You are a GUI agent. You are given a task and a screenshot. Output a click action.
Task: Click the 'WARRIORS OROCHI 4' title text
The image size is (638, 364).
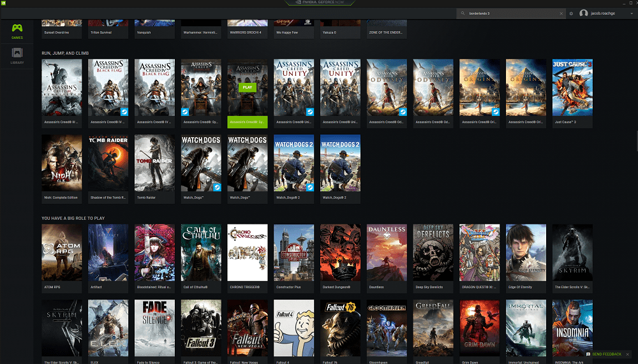coord(246,33)
